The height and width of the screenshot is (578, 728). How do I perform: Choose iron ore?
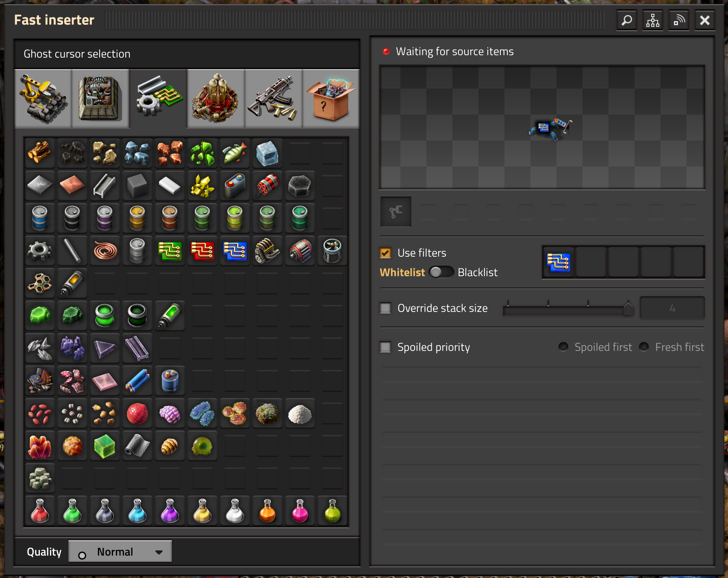(x=137, y=154)
